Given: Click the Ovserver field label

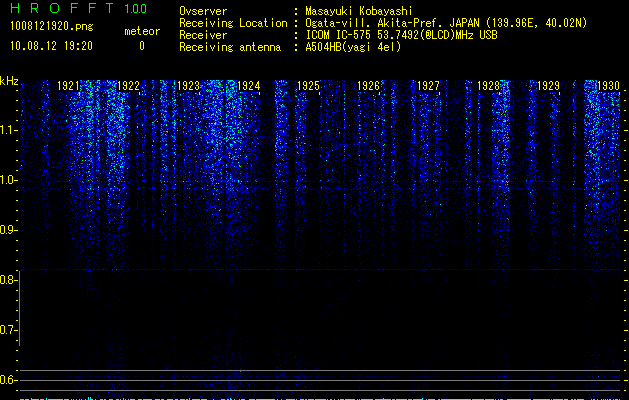Looking at the screenshot, I should click(x=203, y=11).
